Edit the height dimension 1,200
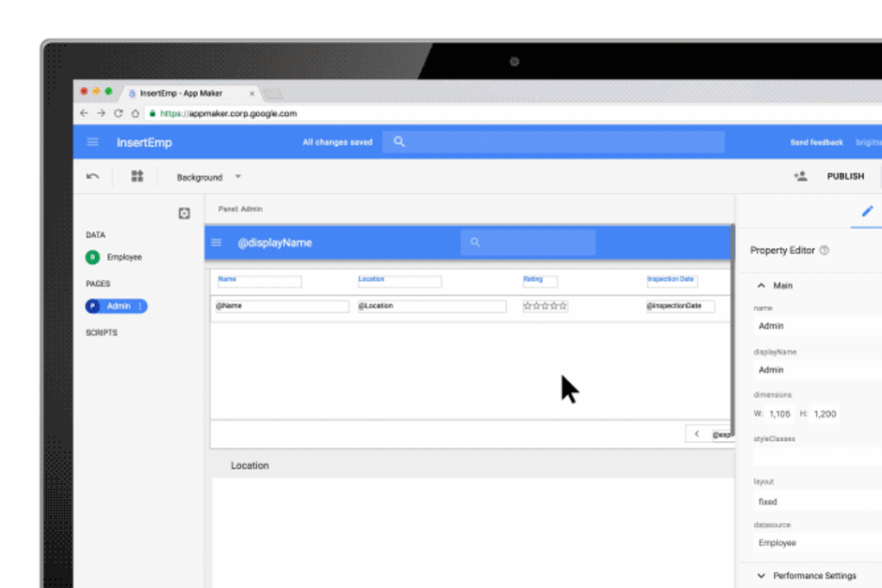The image size is (882, 588). [x=825, y=413]
